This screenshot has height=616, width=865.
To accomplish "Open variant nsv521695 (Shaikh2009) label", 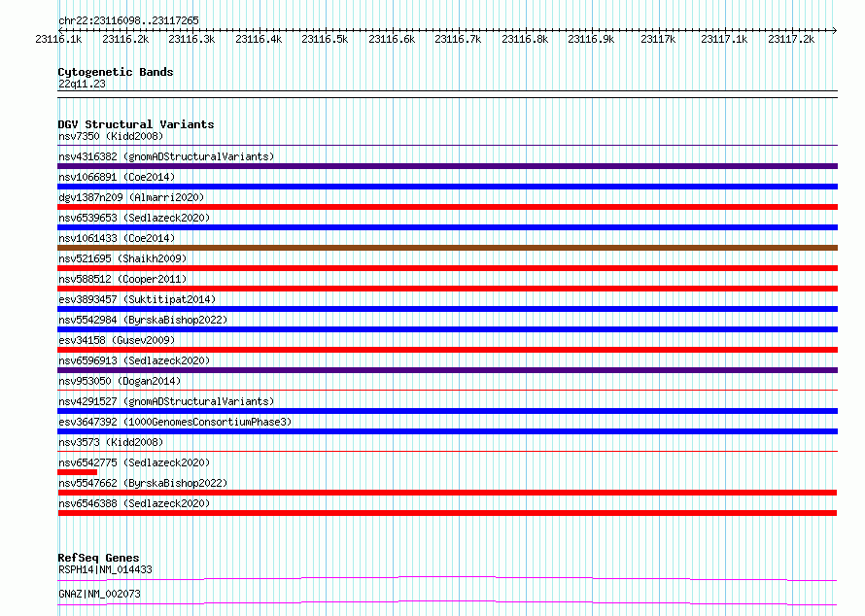I will point(122,258).
